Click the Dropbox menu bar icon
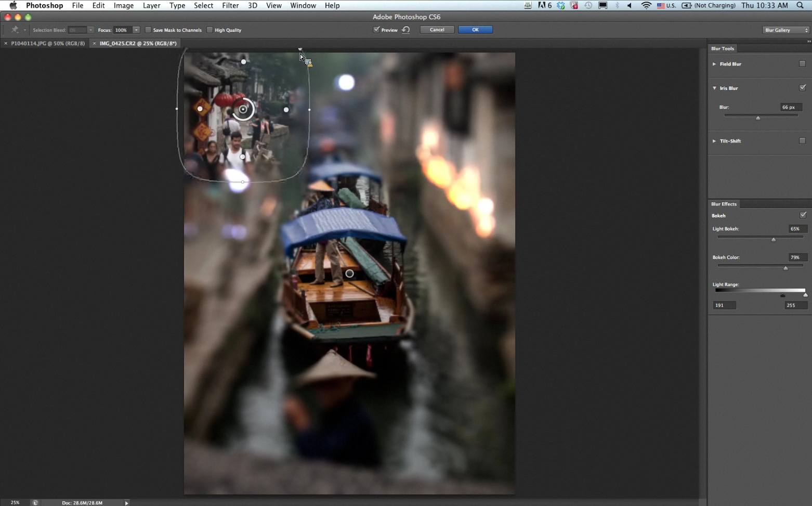This screenshot has width=812, height=506. 560,5
